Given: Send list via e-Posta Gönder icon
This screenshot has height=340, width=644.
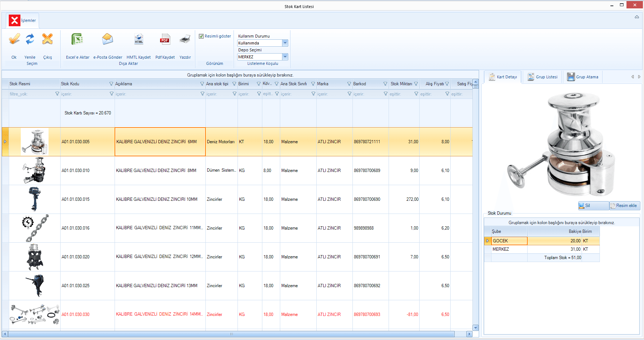Looking at the screenshot, I should (x=108, y=39).
